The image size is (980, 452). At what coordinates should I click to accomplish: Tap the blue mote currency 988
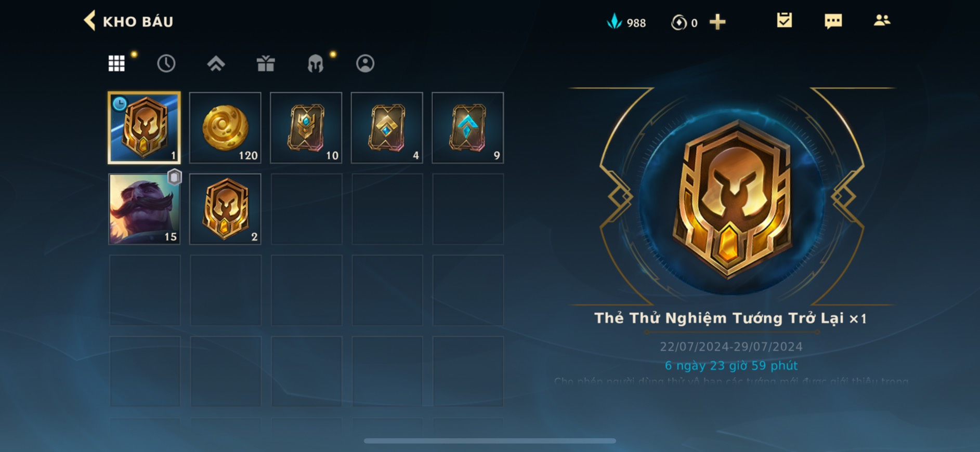pos(626,22)
